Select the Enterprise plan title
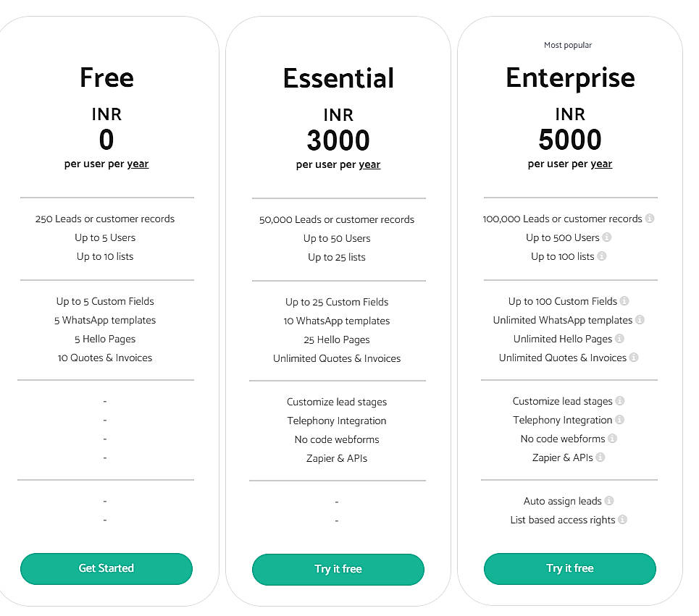The image size is (699, 616). [569, 77]
